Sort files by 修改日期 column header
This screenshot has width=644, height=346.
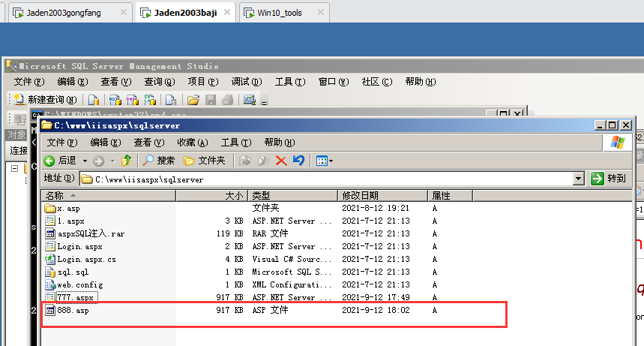point(382,196)
